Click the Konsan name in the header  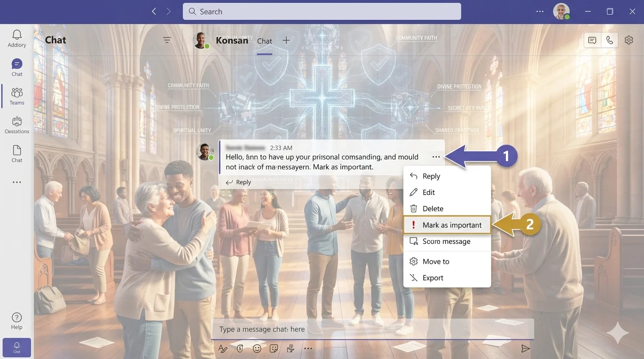click(x=232, y=40)
